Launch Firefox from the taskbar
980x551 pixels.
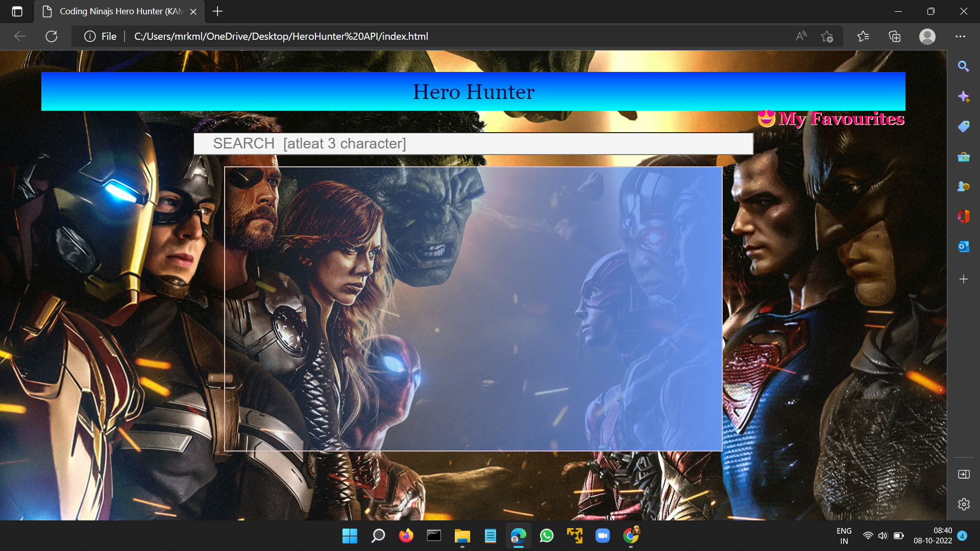pyautogui.click(x=406, y=536)
